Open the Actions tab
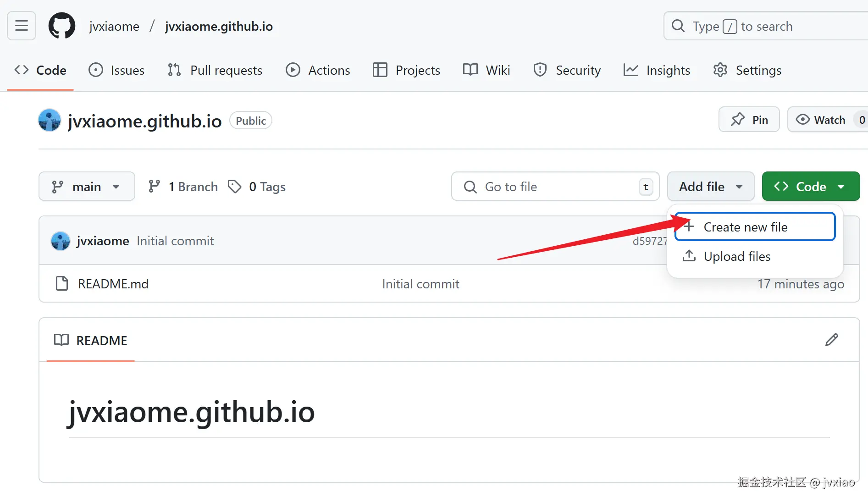This screenshot has height=502, width=868. pos(318,70)
